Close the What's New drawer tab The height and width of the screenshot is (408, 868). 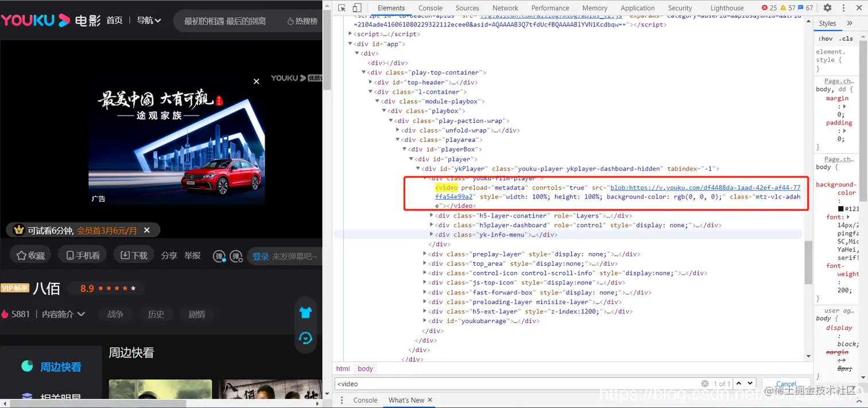click(430, 400)
